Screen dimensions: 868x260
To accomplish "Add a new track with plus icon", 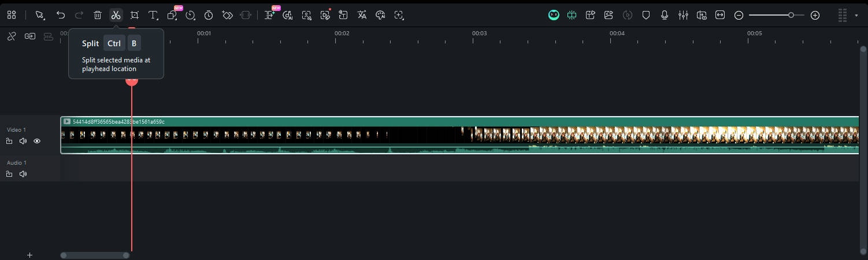I will (30, 255).
